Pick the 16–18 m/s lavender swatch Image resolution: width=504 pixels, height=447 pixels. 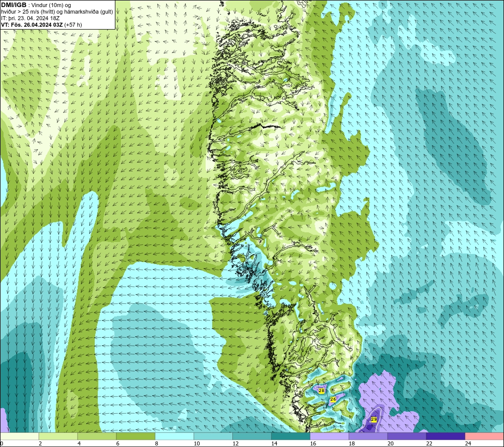pos(329,436)
